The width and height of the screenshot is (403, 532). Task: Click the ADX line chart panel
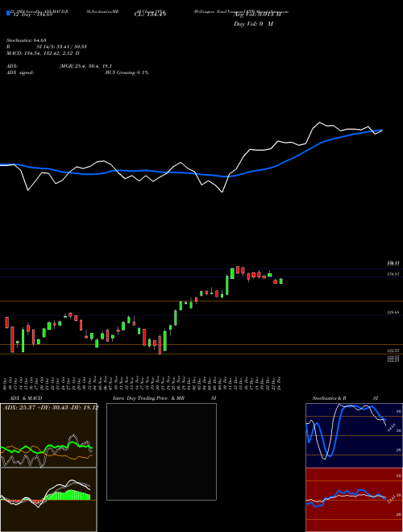[48, 435]
